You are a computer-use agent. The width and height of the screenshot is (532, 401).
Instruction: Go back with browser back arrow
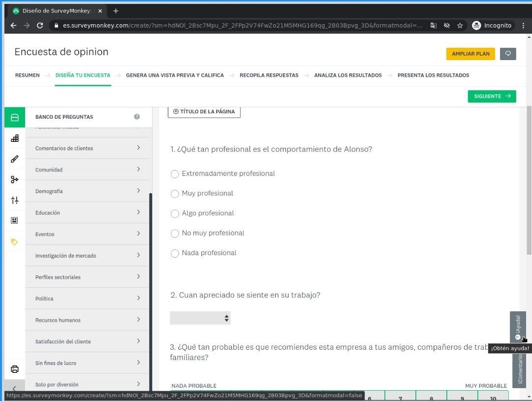13,26
